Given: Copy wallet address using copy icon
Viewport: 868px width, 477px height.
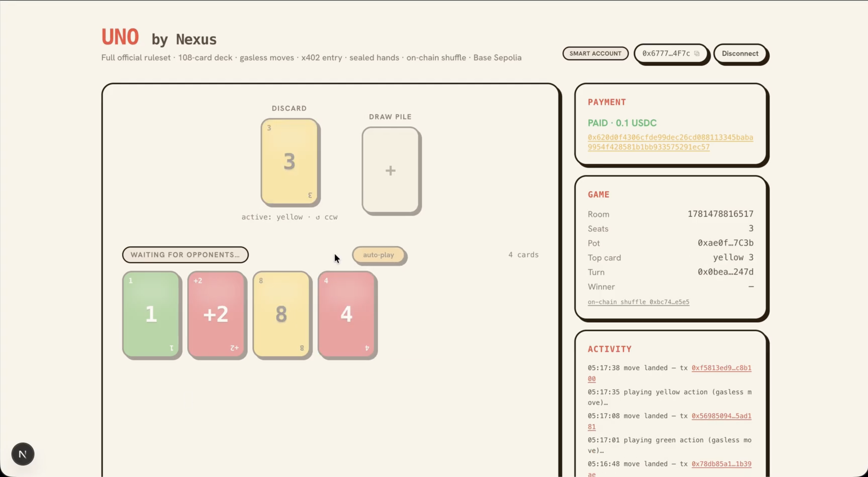Looking at the screenshot, I should click(696, 54).
